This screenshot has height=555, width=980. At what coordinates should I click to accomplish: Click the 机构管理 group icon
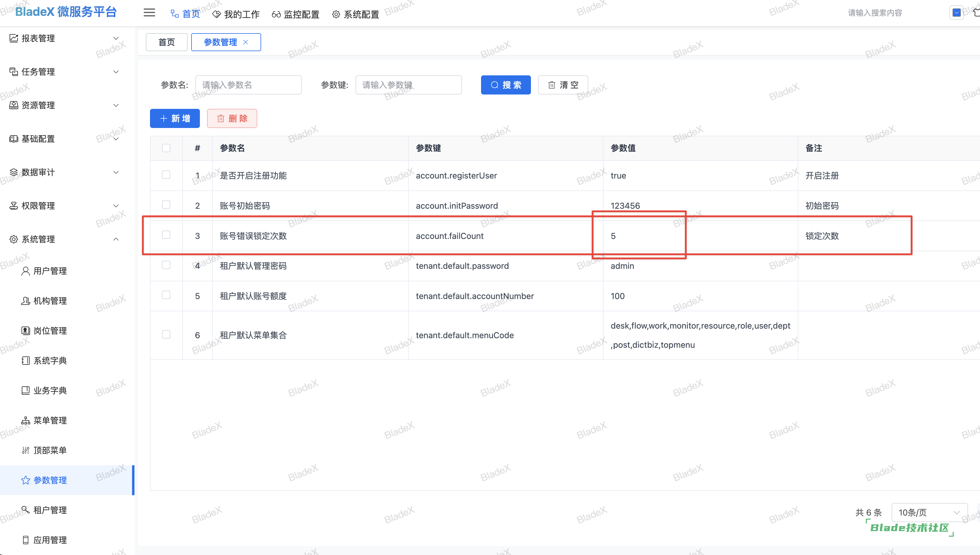point(25,301)
